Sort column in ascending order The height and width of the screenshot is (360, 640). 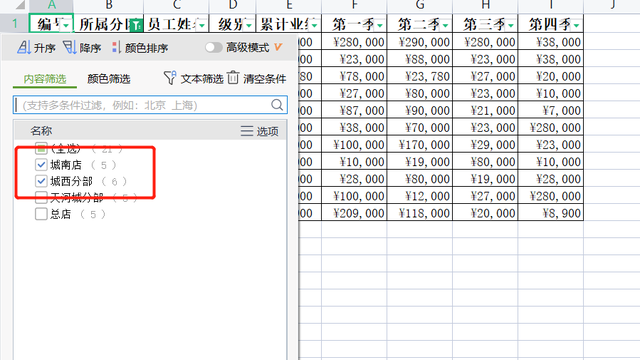pos(36,48)
